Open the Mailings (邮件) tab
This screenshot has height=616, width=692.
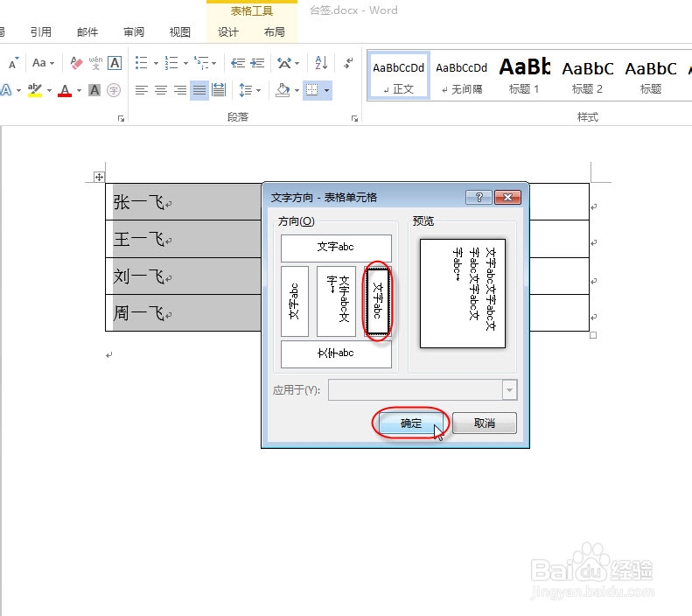pyautogui.click(x=87, y=31)
